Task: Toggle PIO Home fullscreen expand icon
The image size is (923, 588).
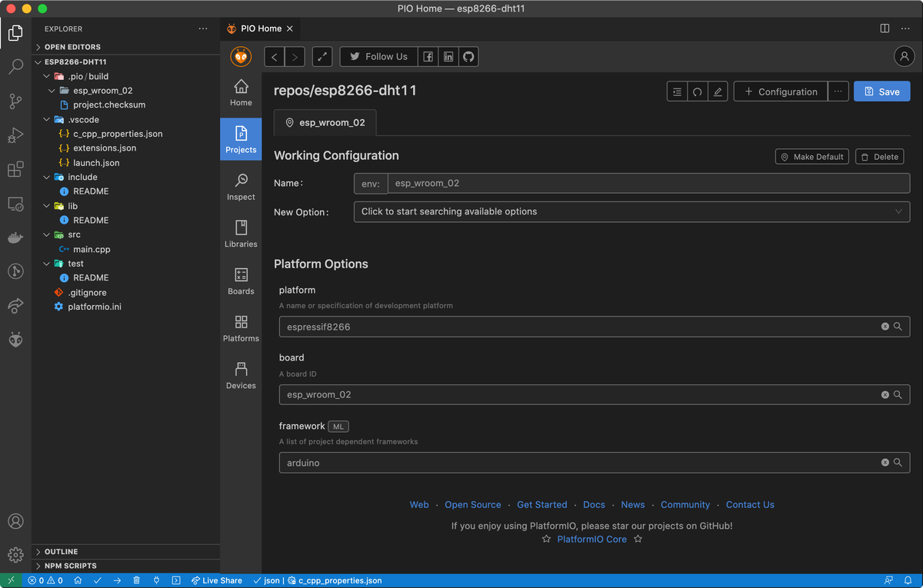Action: tap(322, 56)
